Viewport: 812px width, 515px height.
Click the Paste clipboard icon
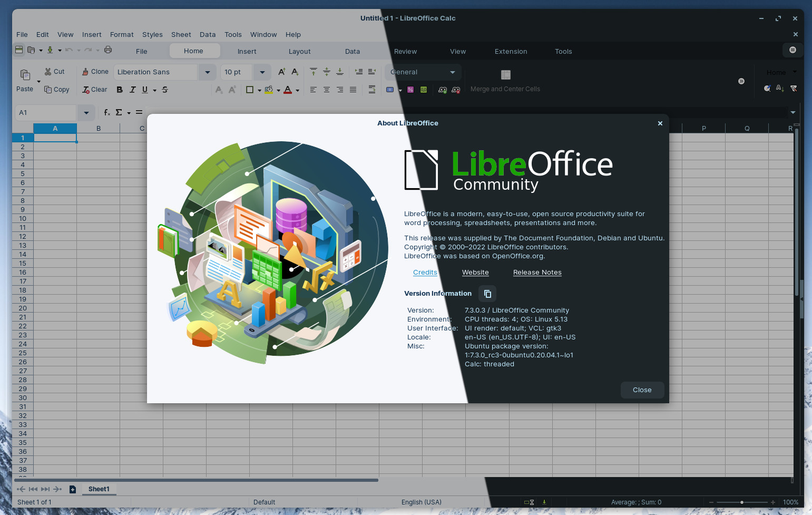pos(25,75)
